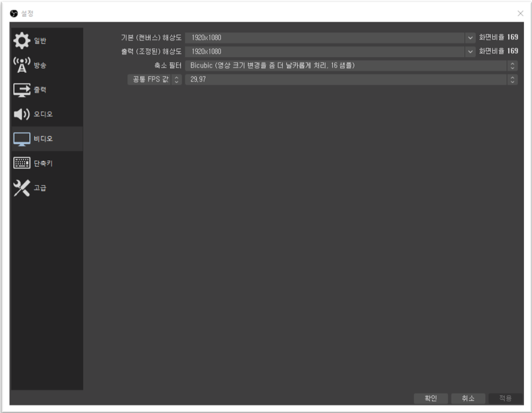Switch to the 단축키 settings label

tap(43, 164)
